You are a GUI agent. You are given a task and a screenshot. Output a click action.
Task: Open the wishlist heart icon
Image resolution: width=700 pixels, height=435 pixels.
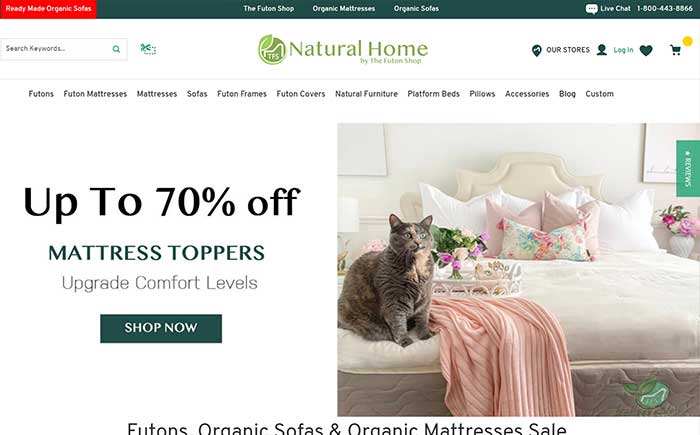(646, 50)
